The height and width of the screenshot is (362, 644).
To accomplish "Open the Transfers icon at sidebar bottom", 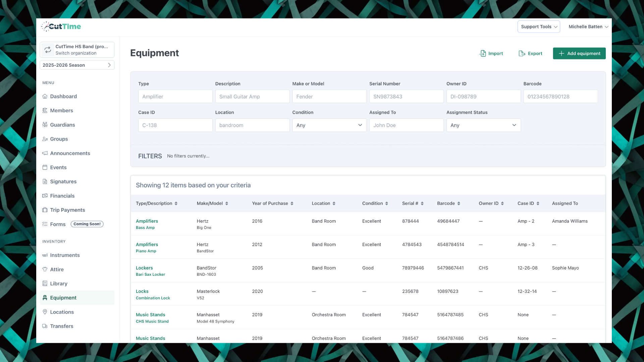I will (x=46, y=326).
